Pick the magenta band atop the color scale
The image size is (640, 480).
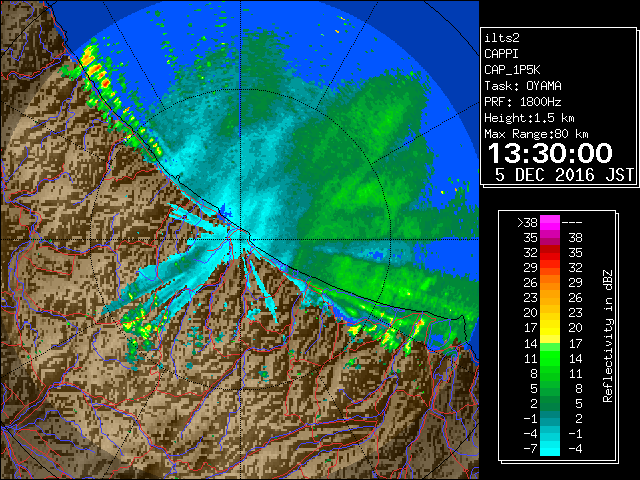pyautogui.click(x=550, y=223)
